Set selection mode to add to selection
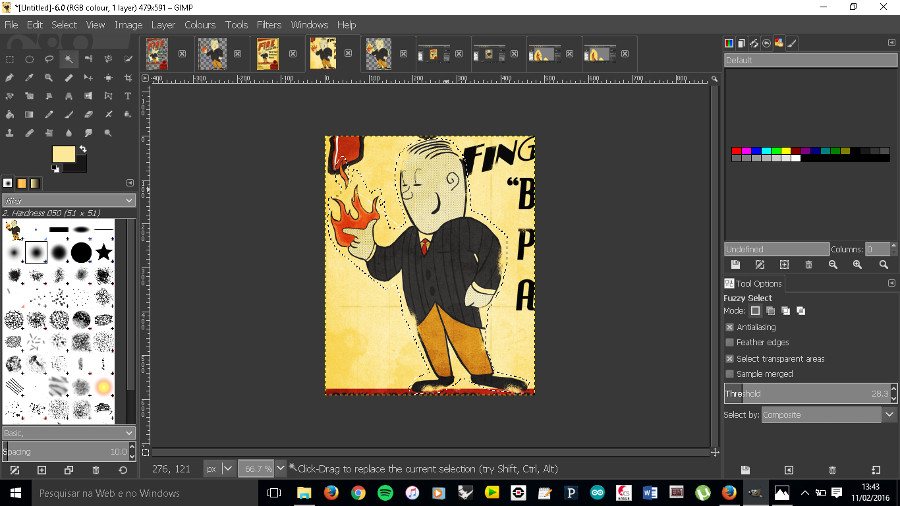 click(x=770, y=311)
